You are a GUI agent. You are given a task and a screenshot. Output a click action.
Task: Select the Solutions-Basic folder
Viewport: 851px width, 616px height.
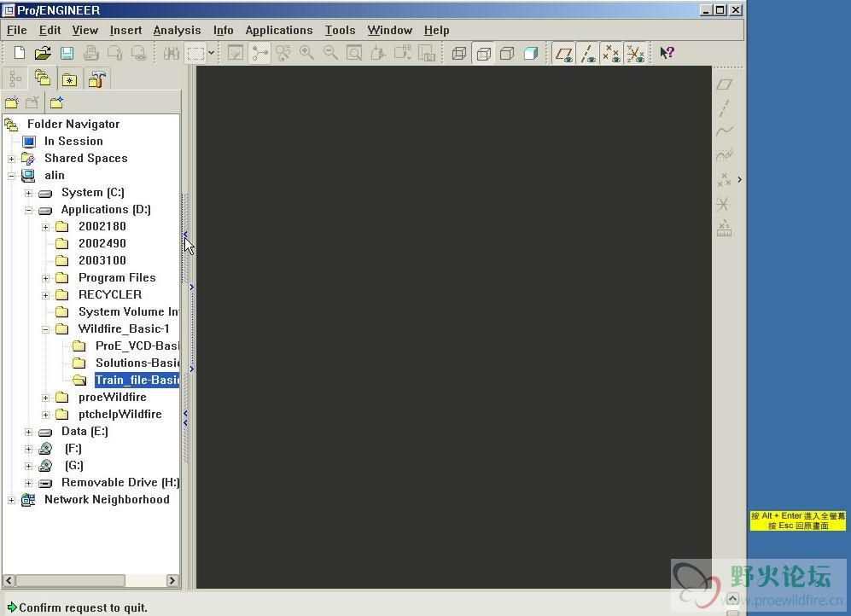pyautogui.click(x=137, y=363)
